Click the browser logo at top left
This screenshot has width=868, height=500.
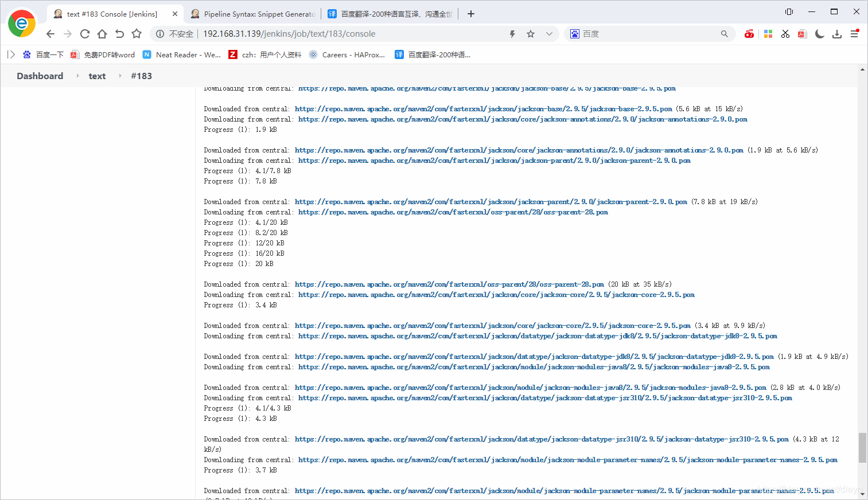pyautogui.click(x=22, y=23)
